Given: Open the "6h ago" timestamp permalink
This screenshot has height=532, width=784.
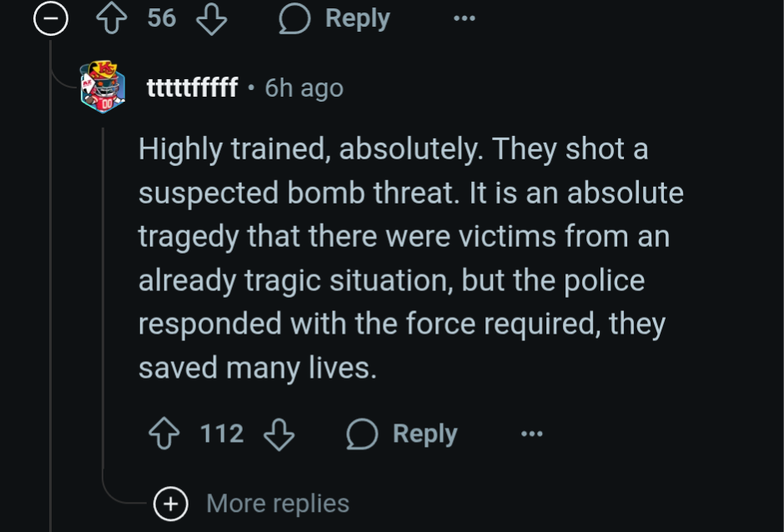Looking at the screenshot, I should click(x=304, y=87).
